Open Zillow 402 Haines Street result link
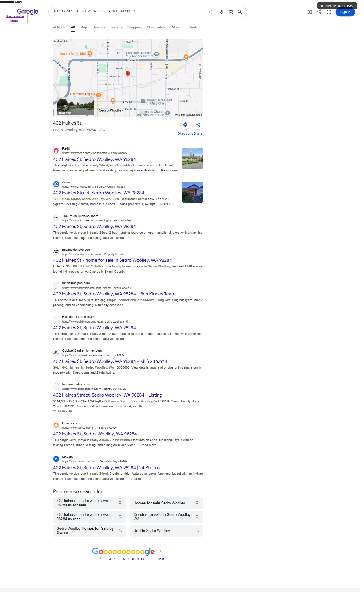Screen dimensions: 364x592 [99, 193]
